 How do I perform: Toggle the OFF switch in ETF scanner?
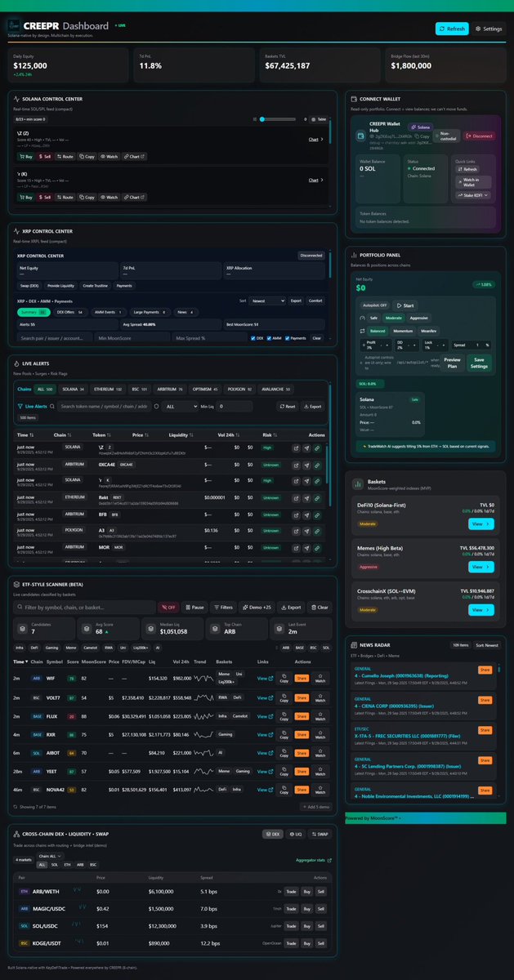pos(169,608)
